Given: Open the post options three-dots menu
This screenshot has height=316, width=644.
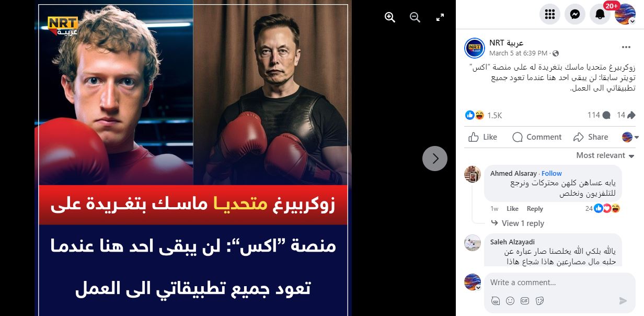Looking at the screenshot, I should (625, 48).
